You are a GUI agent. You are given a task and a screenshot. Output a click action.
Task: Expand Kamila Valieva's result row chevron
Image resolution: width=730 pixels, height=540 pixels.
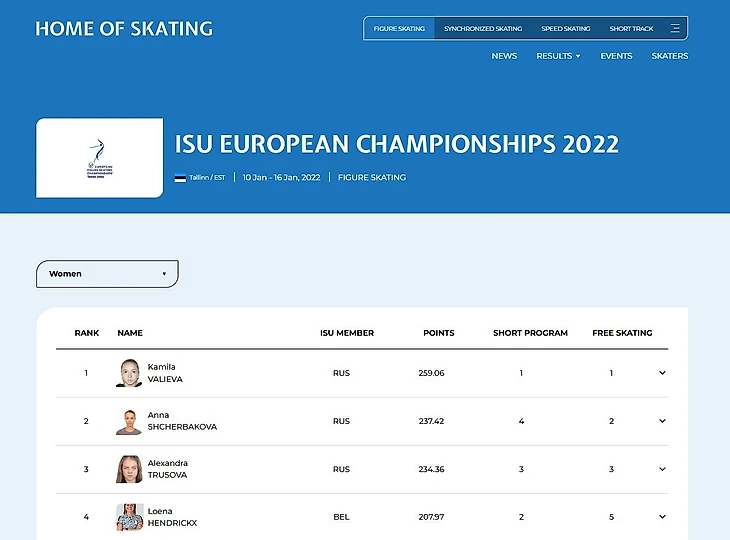(x=662, y=373)
